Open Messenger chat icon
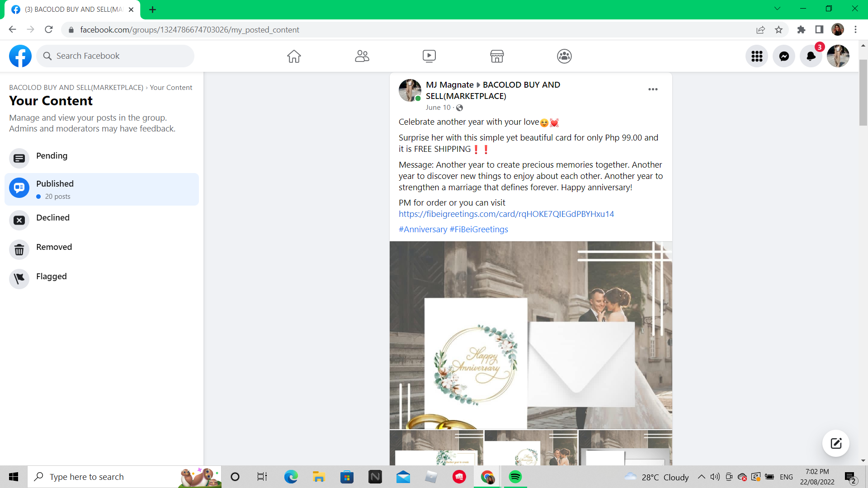 click(784, 56)
